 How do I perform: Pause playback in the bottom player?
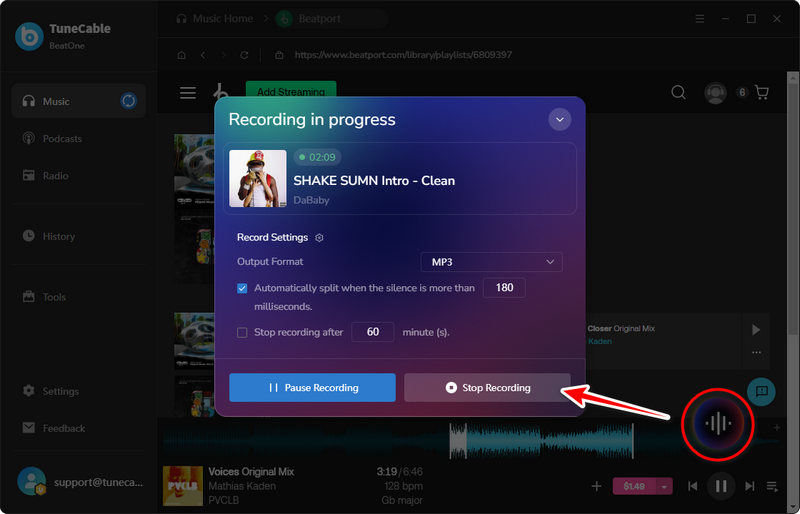tap(721, 486)
